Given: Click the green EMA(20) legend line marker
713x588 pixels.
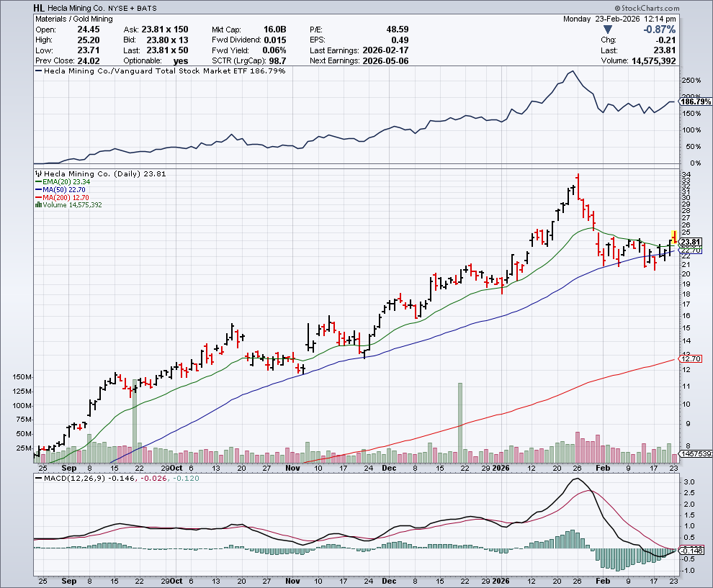Looking at the screenshot, I should pyautogui.click(x=37, y=183).
